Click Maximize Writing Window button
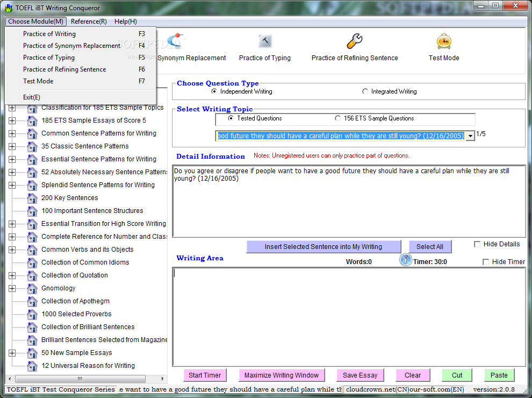 pyautogui.click(x=282, y=375)
